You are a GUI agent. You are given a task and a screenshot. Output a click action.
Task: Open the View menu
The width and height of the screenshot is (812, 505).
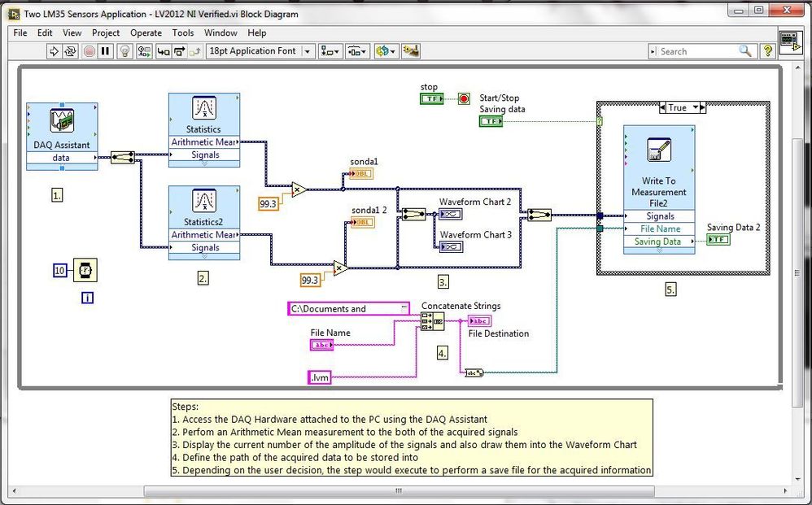[72, 33]
